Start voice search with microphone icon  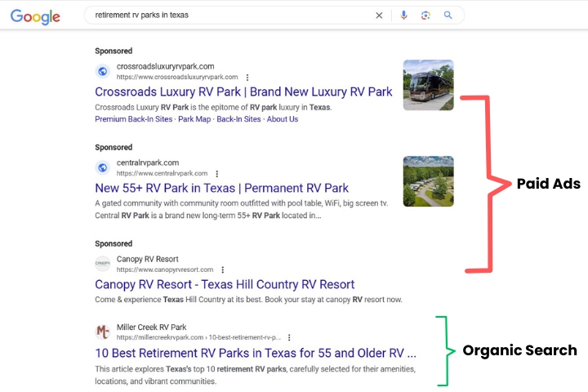pyautogui.click(x=403, y=15)
